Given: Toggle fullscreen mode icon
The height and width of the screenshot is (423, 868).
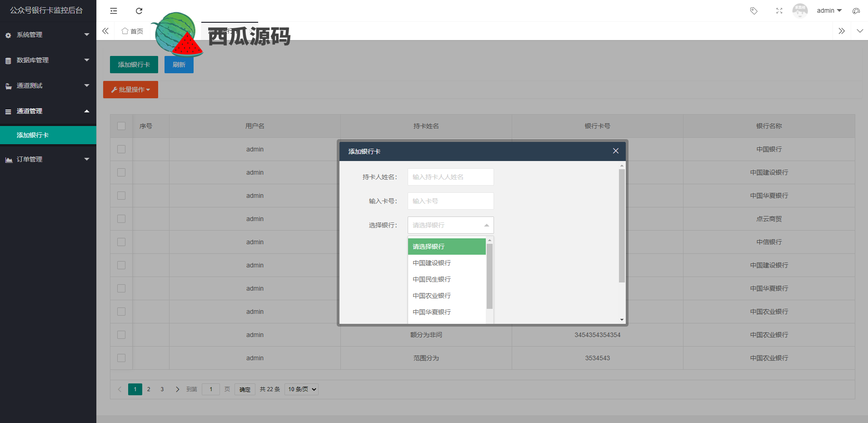Looking at the screenshot, I should (779, 11).
